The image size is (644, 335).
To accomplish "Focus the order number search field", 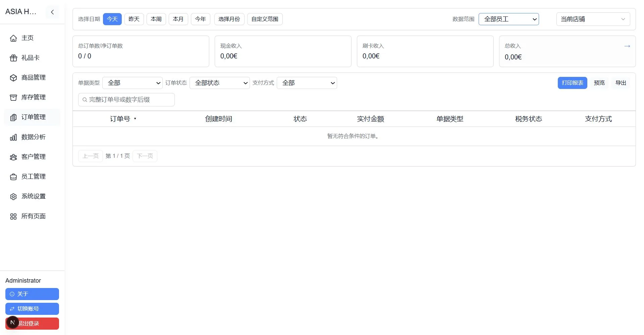I will click(126, 100).
